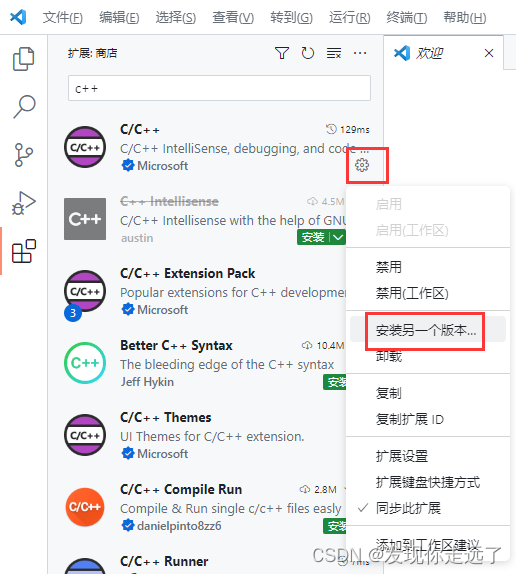Open C/C++ Runner title
The height and width of the screenshot is (574, 516).
pyautogui.click(x=164, y=561)
